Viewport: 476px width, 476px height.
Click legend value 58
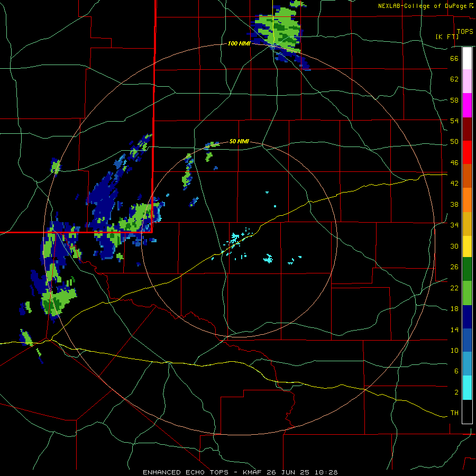pyautogui.click(x=454, y=100)
